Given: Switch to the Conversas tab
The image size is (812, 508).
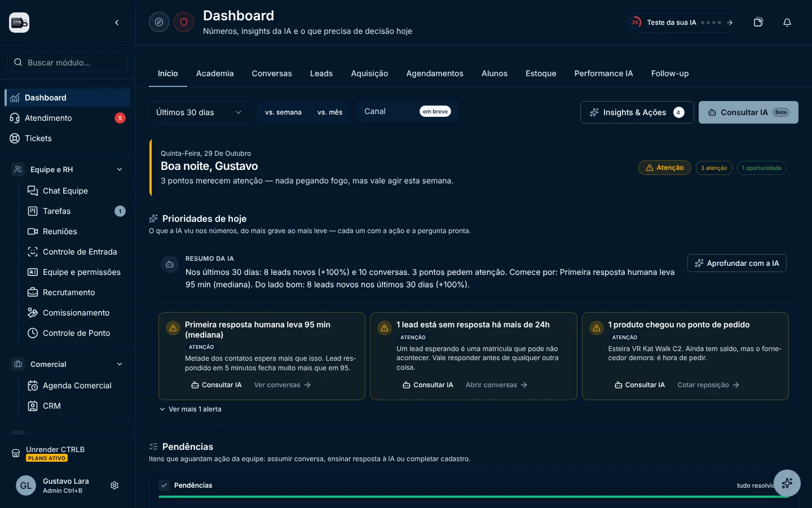Looking at the screenshot, I should point(272,73).
